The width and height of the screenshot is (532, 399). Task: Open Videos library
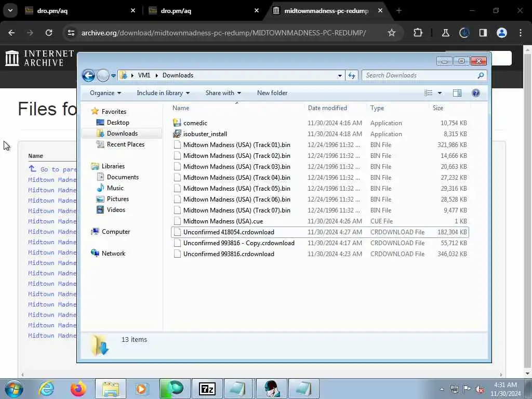click(x=116, y=210)
